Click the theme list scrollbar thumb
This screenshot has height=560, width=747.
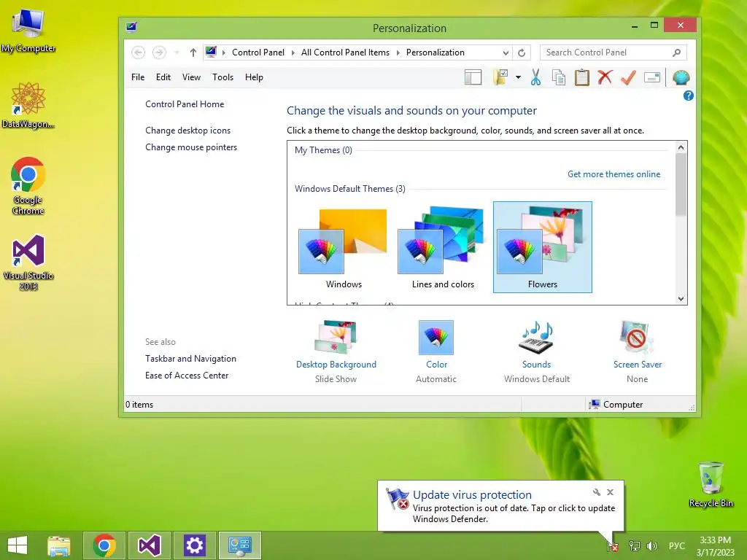[681, 184]
